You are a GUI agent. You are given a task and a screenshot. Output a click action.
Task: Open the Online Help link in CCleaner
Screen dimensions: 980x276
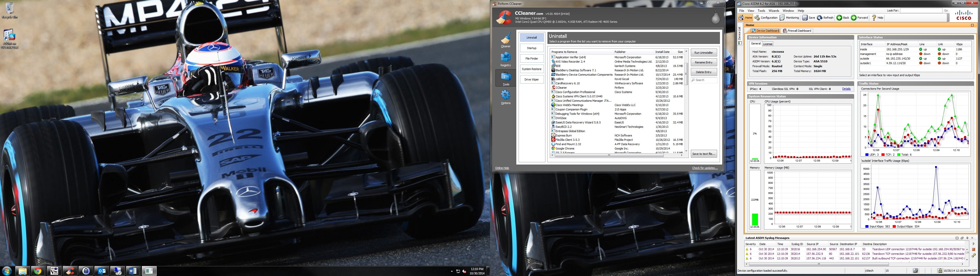(x=502, y=168)
